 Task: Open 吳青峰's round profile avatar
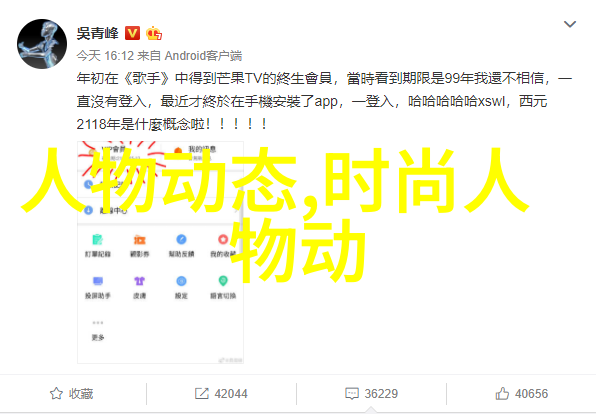42,44
